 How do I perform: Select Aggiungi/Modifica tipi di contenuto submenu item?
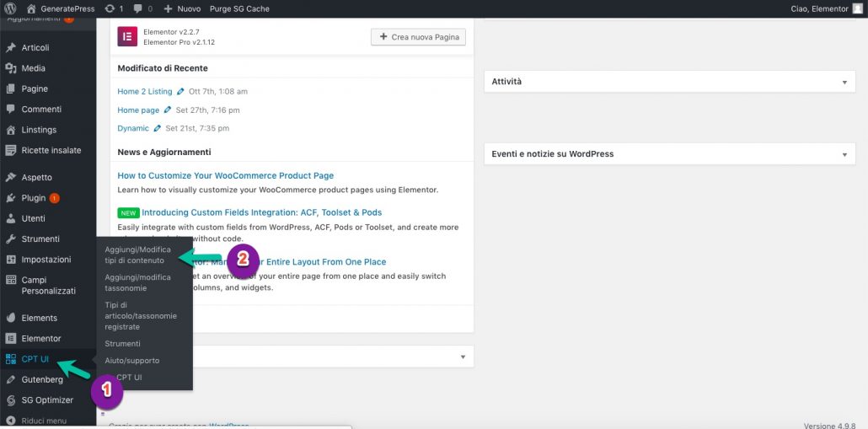coord(137,255)
